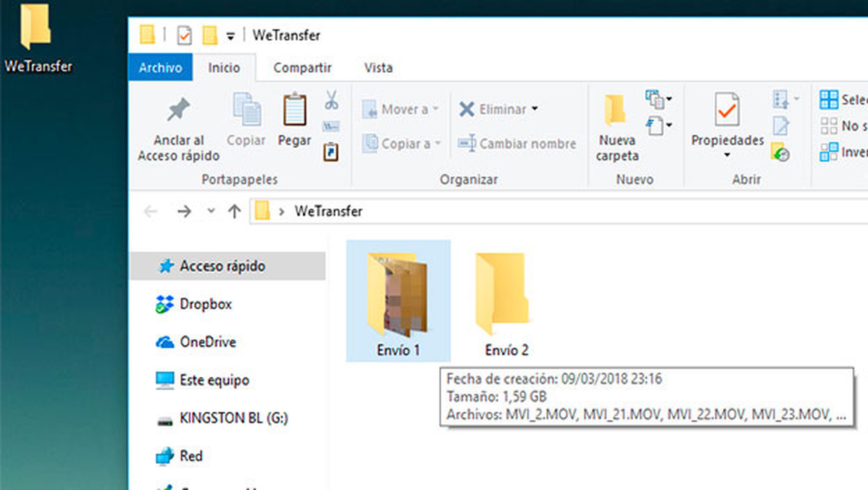Image resolution: width=868 pixels, height=490 pixels.
Task: Click the address bar folder icon
Action: 262,211
